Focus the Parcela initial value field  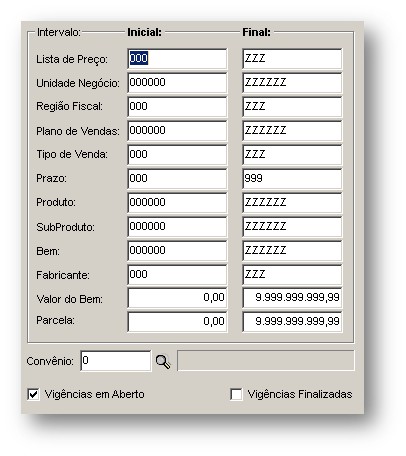(x=177, y=322)
